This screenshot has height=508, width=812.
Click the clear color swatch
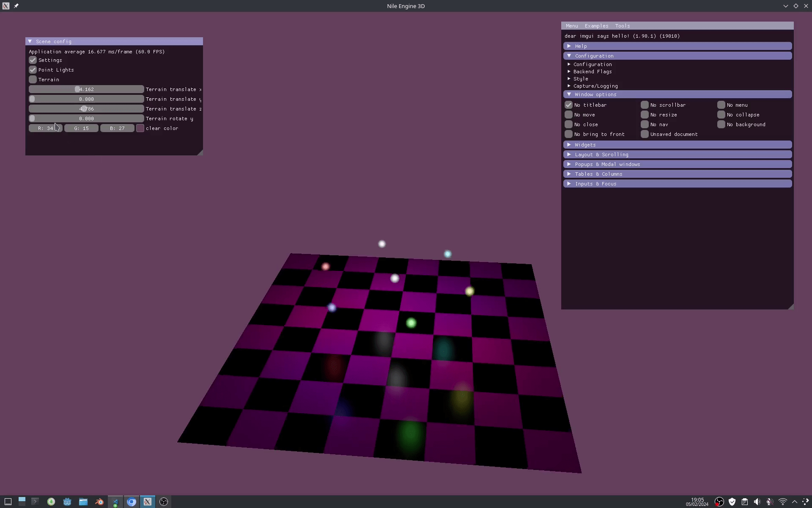140,128
